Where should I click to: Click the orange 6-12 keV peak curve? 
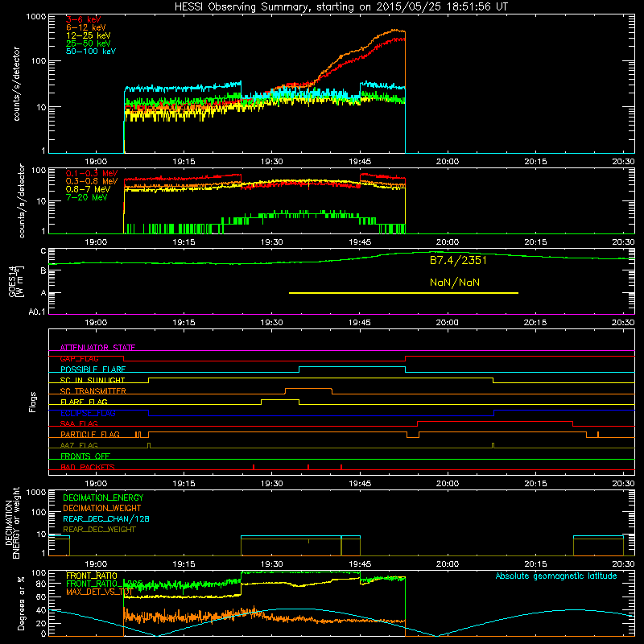click(x=395, y=30)
